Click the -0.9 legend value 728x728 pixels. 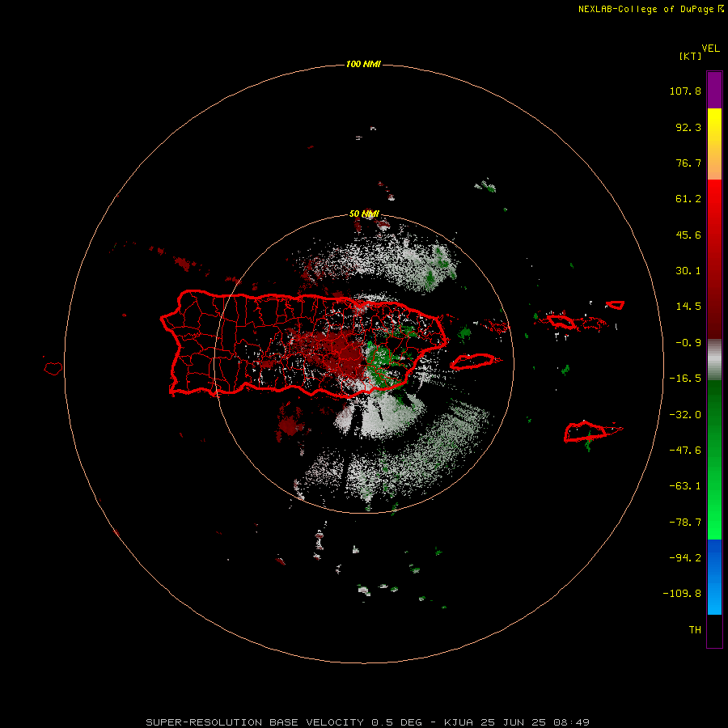pyautogui.click(x=688, y=343)
